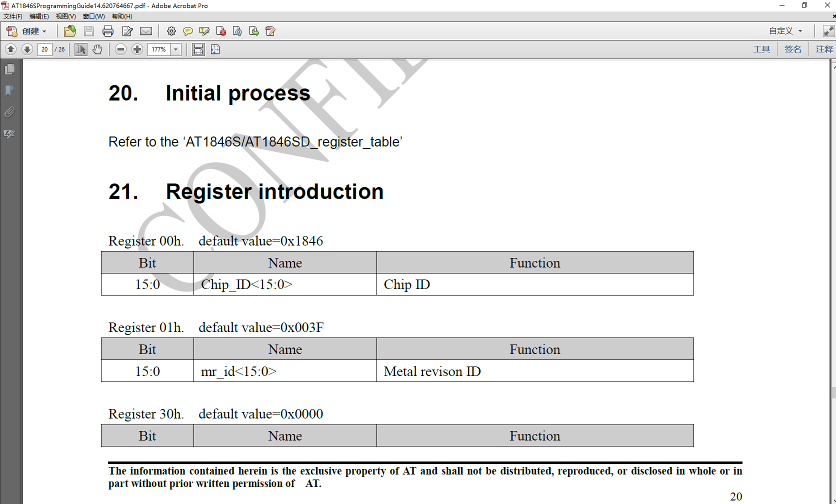Open preferences gear icon in toolbar
836x504 pixels.
click(171, 31)
